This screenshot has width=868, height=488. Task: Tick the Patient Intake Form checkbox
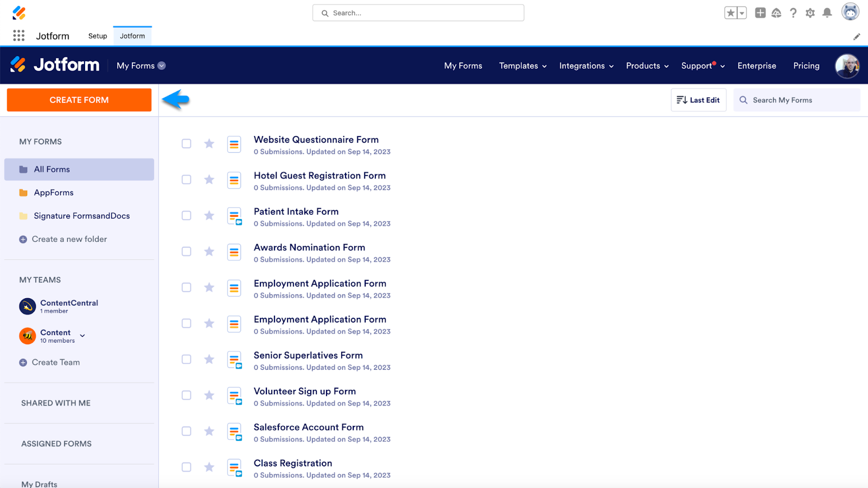[x=186, y=215]
